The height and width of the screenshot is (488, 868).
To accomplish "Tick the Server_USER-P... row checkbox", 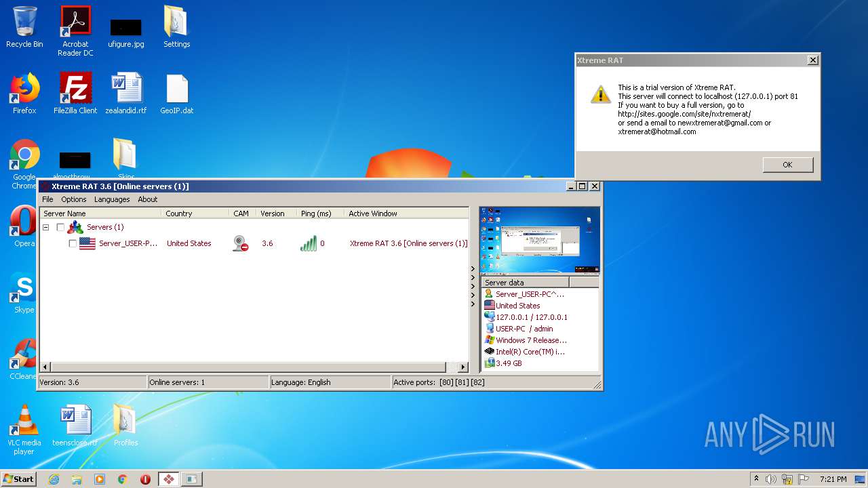I will (73, 243).
